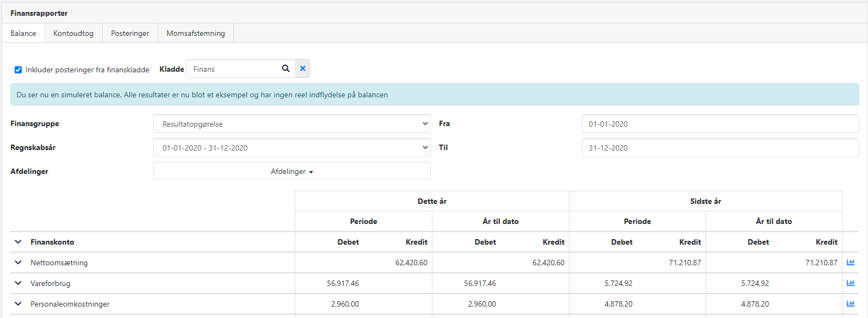Viewport: 868px width, 318px height.
Task: Open chart icon for Personaleomkostninger row
Action: coord(851,304)
